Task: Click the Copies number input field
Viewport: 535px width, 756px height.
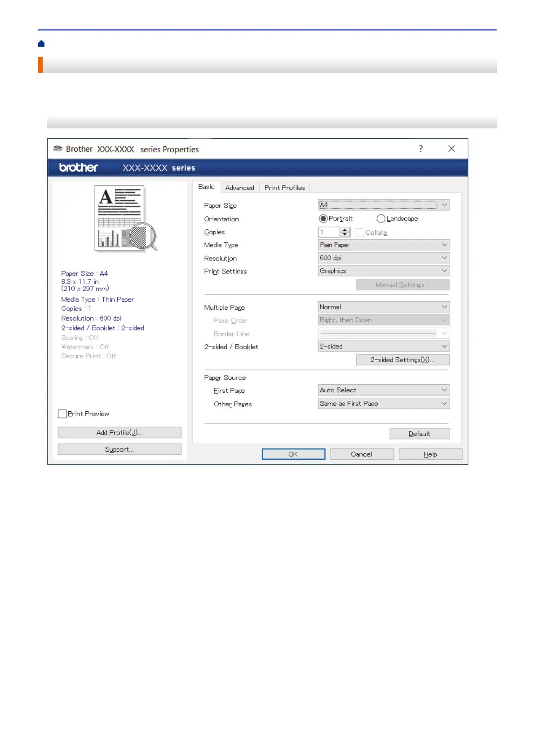Action: [329, 232]
